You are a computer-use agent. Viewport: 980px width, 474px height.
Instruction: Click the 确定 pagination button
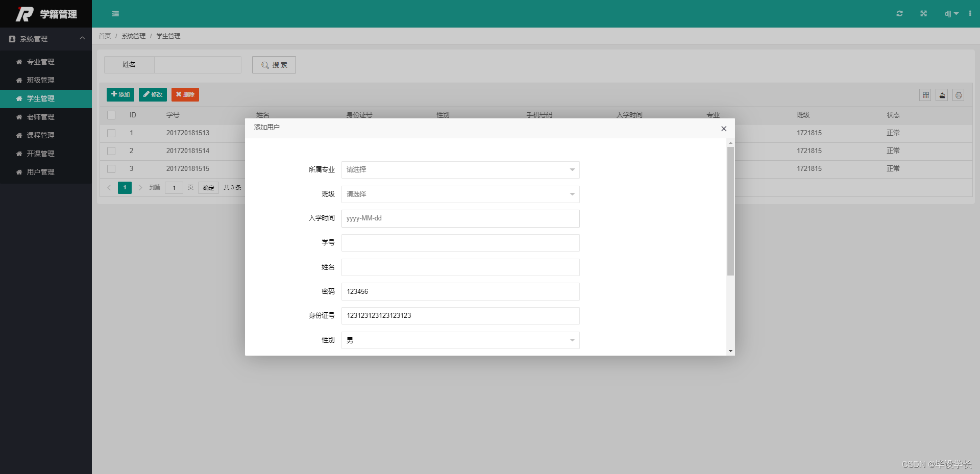click(x=208, y=188)
